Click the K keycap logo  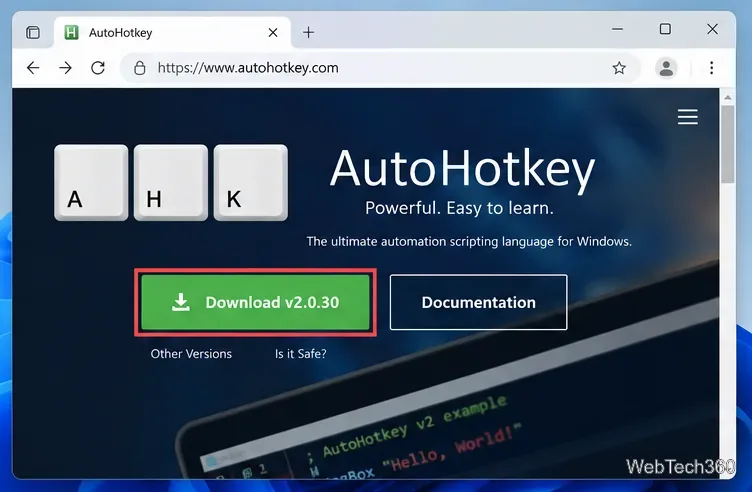[251, 183]
